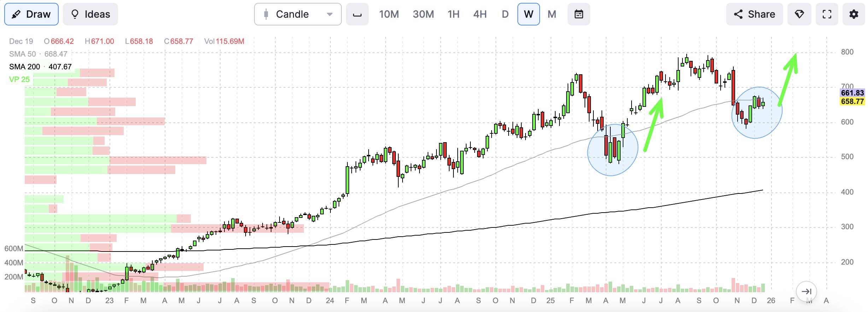
Task: Click the 658.77 yellow price label
Action: 852,102
